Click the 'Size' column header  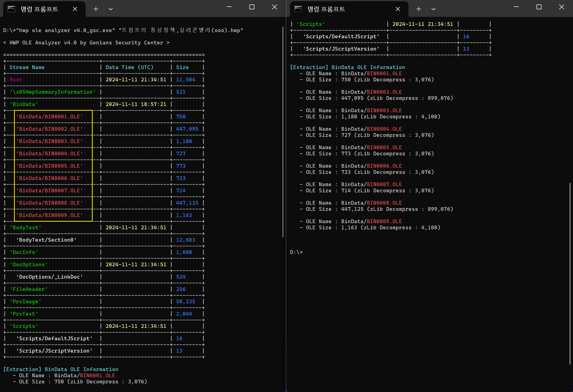pos(182,67)
